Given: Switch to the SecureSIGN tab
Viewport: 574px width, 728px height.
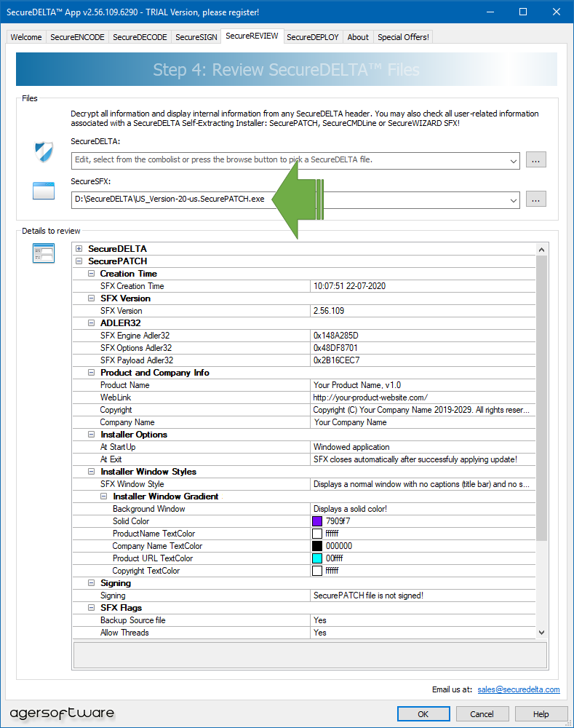Looking at the screenshot, I should point(196,37).
